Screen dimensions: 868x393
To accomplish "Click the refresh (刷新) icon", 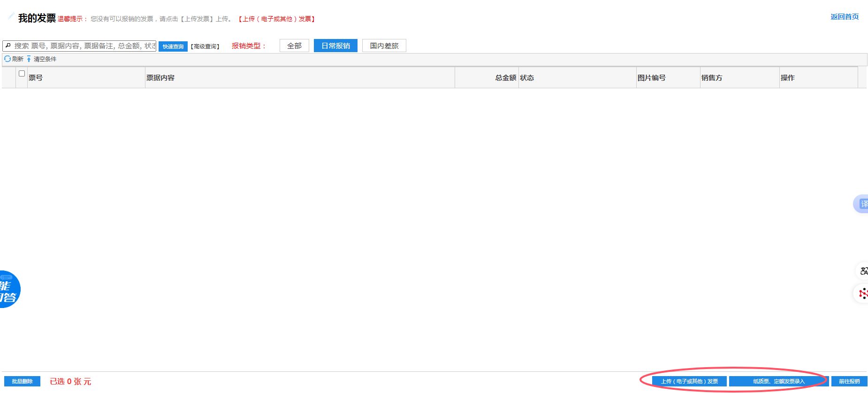I will tap(8, 59).
